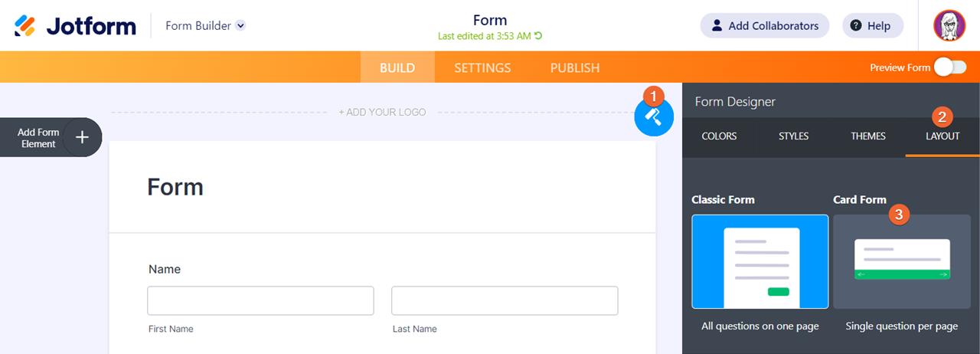Click the Jotform logo icon

(24, 25)
